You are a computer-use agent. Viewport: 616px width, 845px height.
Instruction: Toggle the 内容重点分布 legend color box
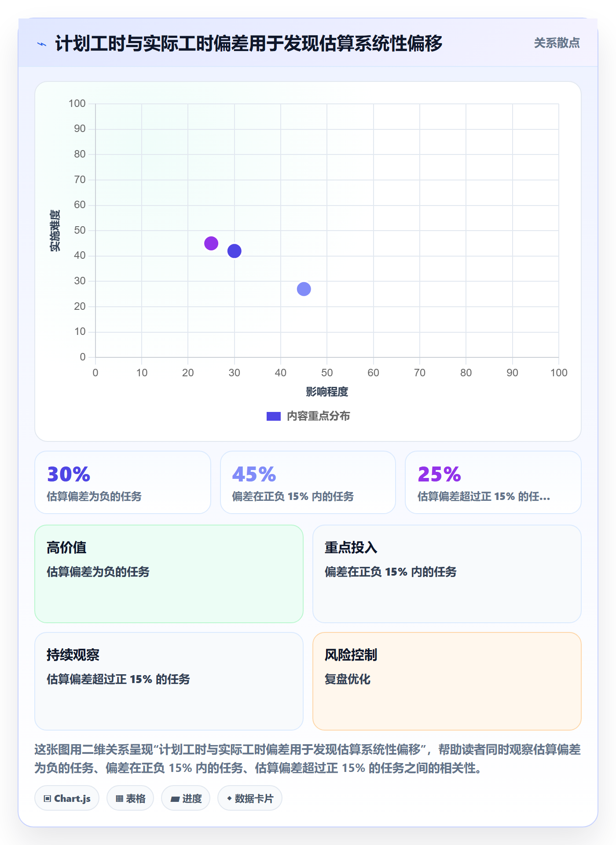tap(274, 416)
